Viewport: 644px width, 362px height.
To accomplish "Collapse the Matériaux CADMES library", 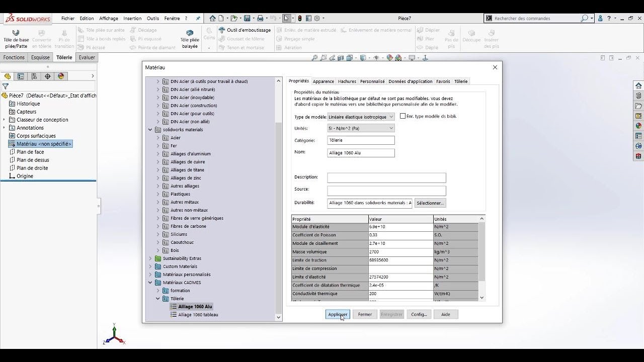I will [150, 283].
